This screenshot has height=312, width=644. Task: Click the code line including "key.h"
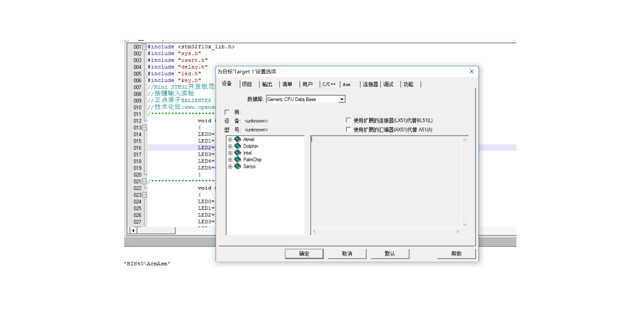click(174, 80)
